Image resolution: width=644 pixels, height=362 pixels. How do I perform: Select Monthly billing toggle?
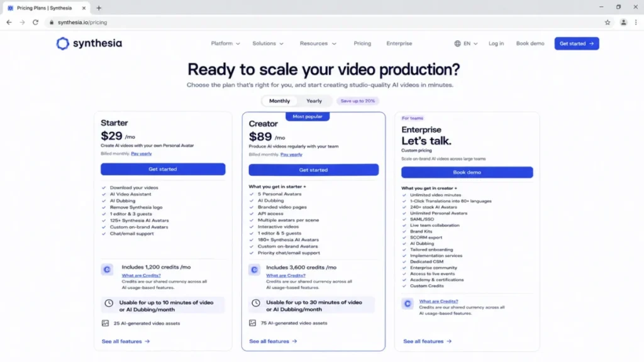click(x=279, y=101)
